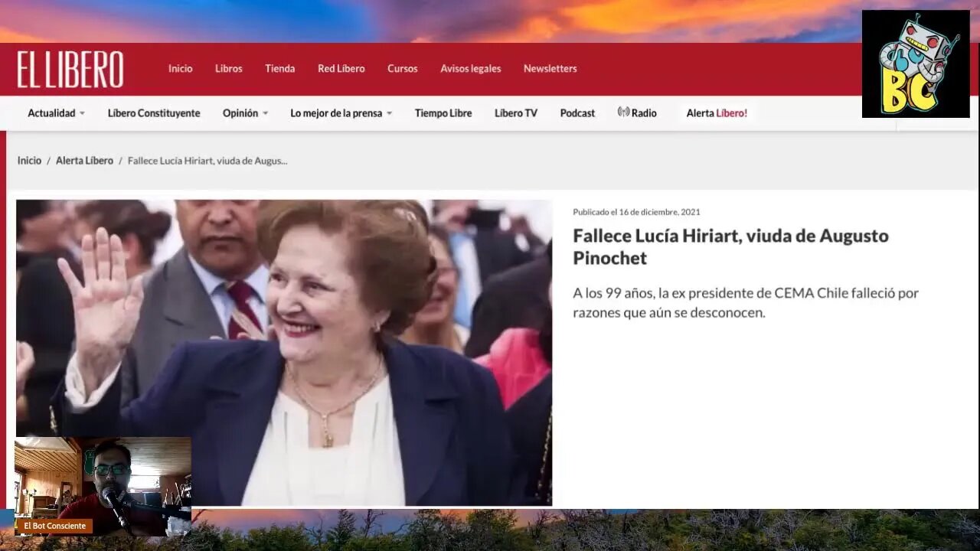Click the article subtitle about CEMA Chile

[746, 302]
